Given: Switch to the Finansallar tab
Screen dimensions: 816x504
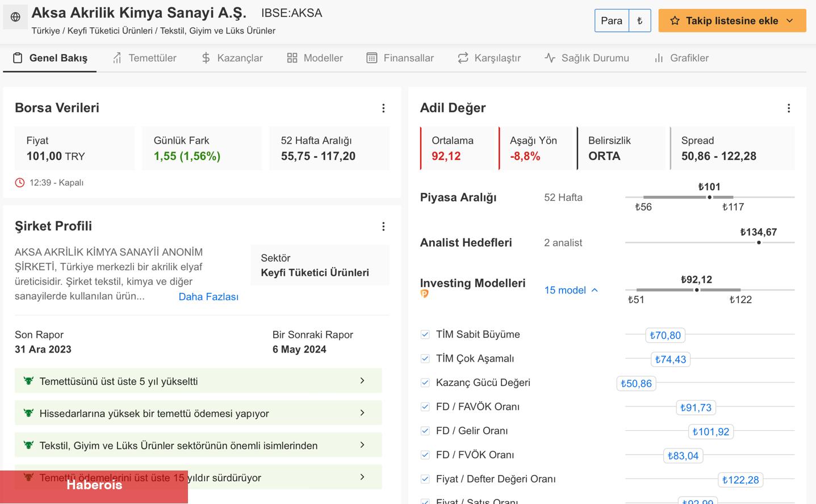Looking at the screenshot, I should (400, 58).
